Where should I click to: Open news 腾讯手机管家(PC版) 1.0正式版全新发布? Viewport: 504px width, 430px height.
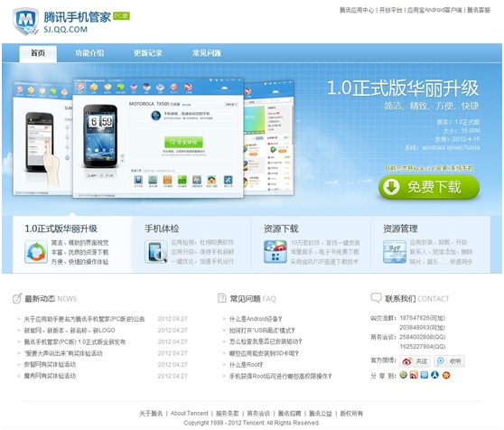75,341
